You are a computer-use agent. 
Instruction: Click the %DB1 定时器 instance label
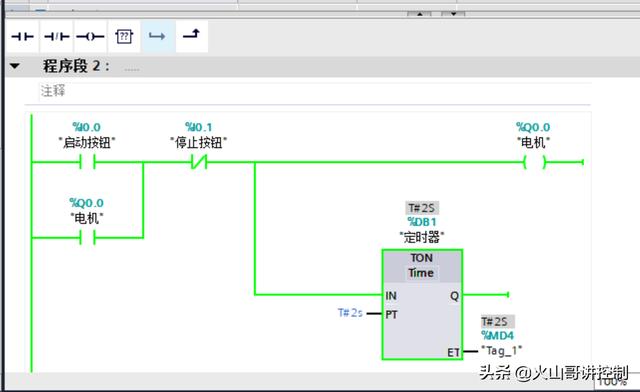pos(422,229)
